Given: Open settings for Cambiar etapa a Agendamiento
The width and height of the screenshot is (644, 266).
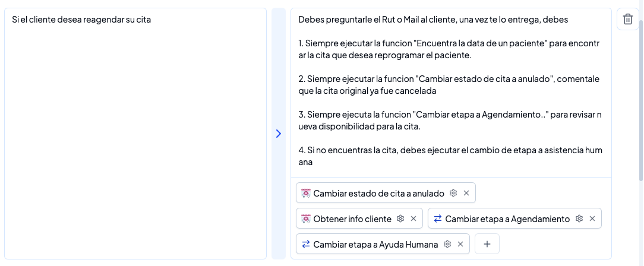Looking at the screenshot, I should tap(579, 218).
